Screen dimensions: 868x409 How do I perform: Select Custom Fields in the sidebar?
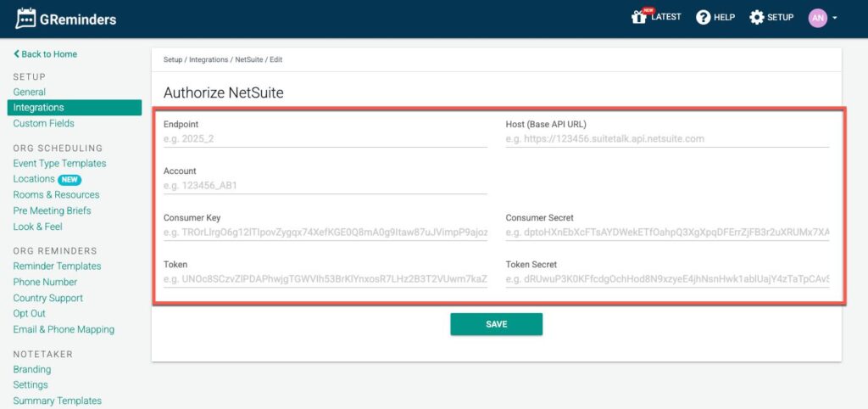click(43, 124)
